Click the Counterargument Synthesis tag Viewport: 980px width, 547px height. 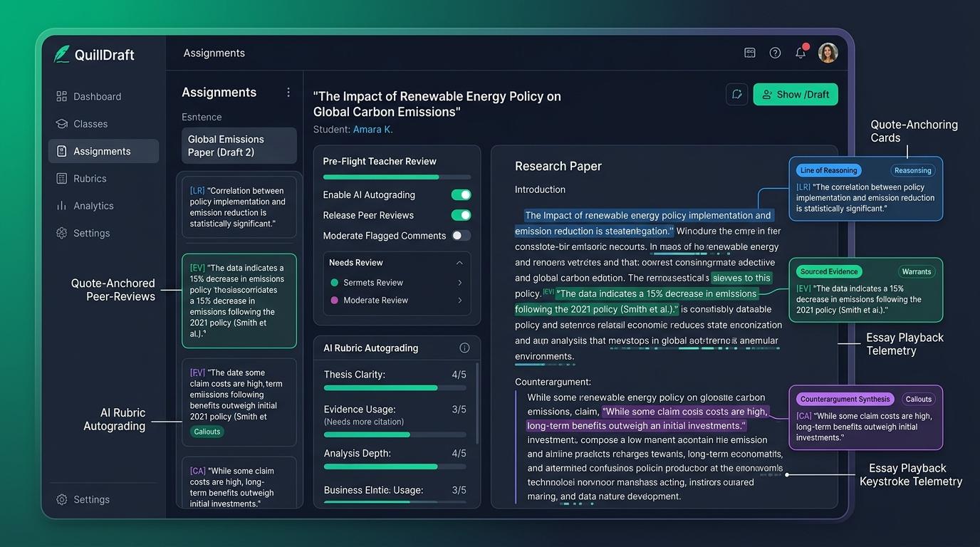[x=845, y=399]
